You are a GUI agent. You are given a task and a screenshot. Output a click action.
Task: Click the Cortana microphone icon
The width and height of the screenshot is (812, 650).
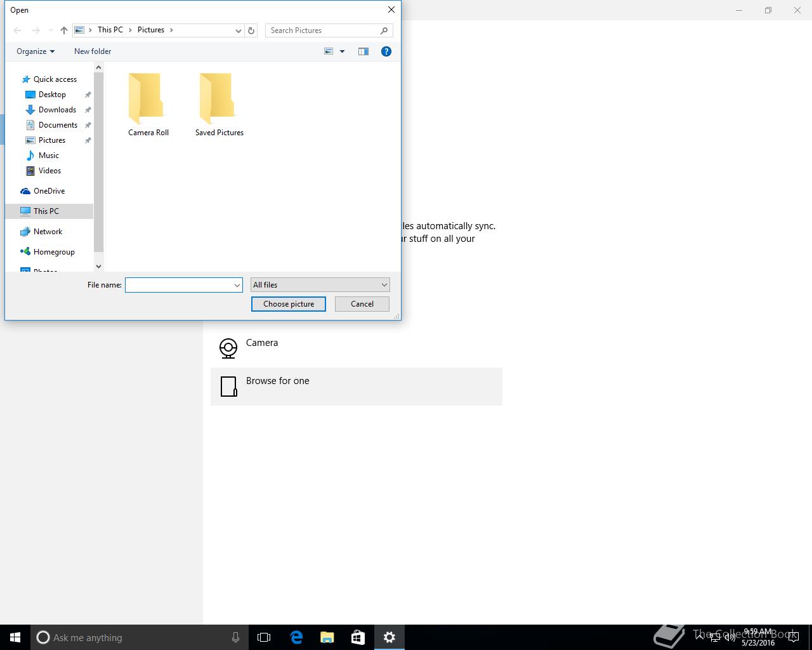[235, 637]
